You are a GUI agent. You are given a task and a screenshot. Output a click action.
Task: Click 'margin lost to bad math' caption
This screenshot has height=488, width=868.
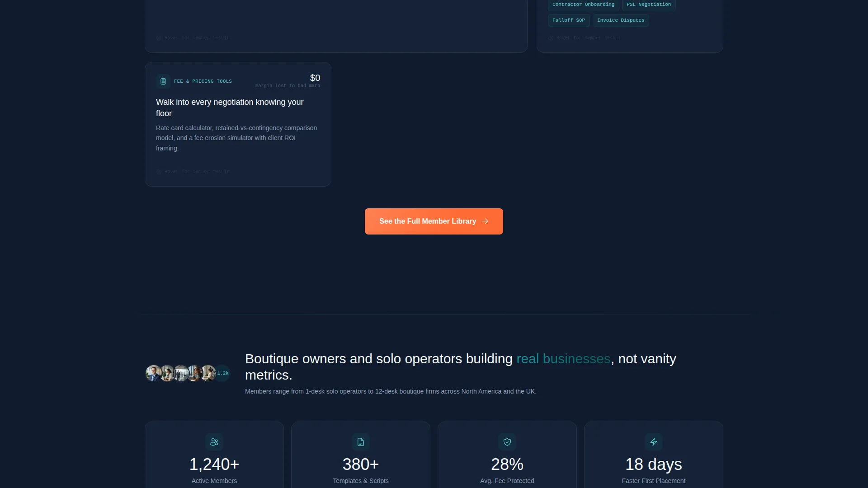tap(288, 86)
